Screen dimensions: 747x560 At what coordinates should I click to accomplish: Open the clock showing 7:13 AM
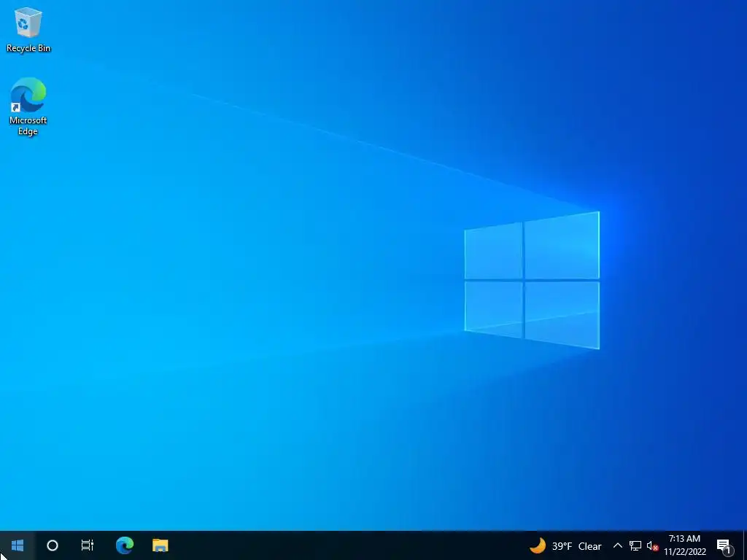[684, 545]
